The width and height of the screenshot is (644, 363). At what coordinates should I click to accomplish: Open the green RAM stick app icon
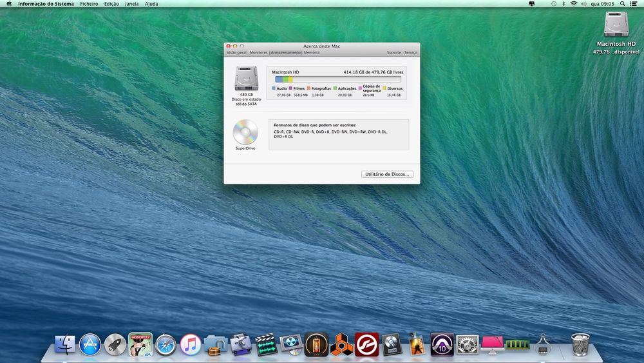pyautogui.click(x=517, y=344)
